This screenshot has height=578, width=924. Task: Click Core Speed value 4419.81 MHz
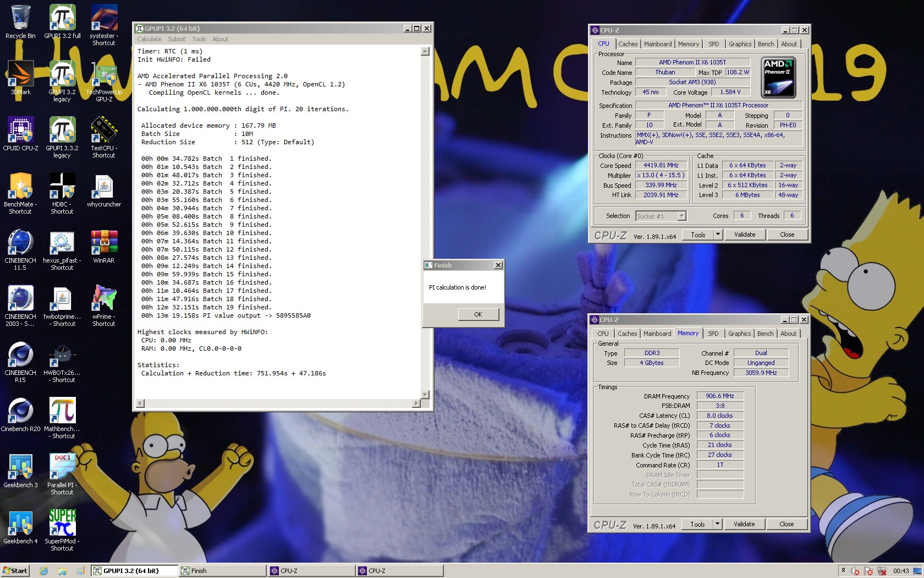661,165
